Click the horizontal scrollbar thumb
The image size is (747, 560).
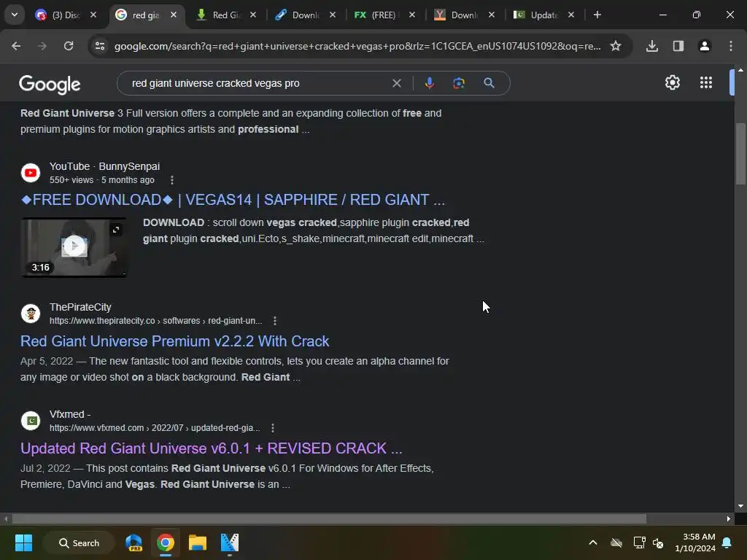pyautogui.click(x=329, y=518)
